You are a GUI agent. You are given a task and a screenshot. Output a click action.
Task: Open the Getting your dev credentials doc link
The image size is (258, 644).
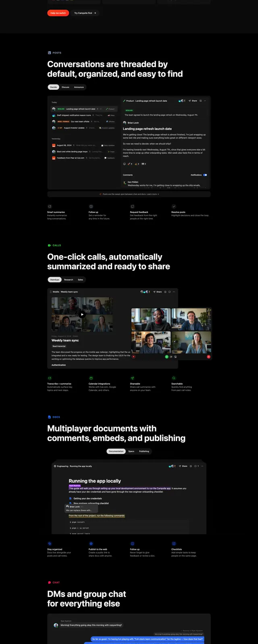click(87, 498)
